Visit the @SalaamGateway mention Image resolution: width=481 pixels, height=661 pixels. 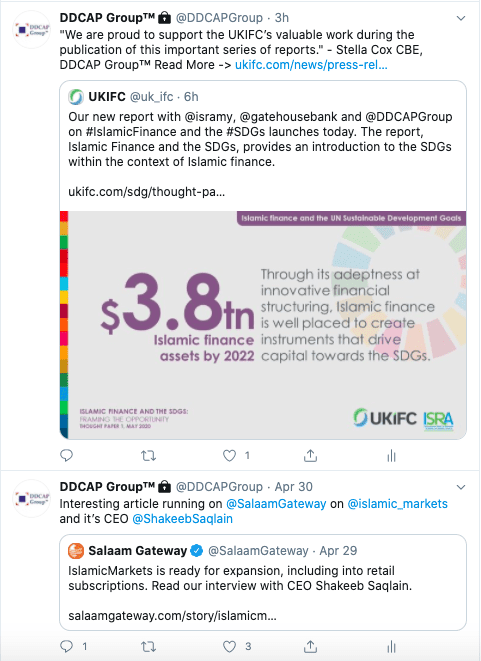276,504
